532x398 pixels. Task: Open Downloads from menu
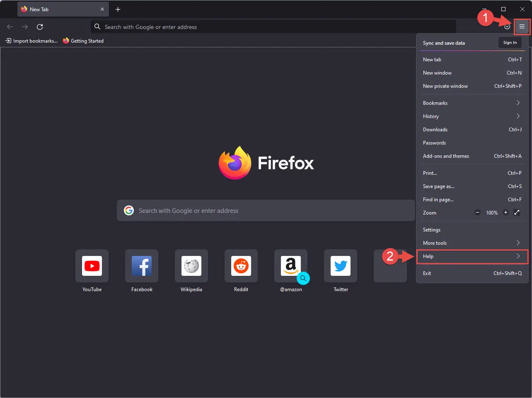tap(472, 130)
